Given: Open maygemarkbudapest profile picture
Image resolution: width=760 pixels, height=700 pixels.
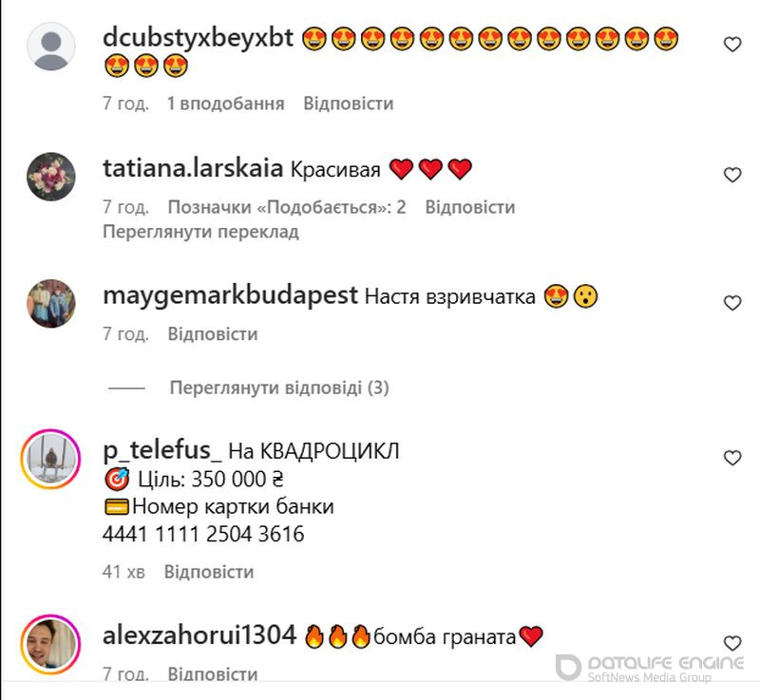Looking at the screenshot, I should pos(51,303).
